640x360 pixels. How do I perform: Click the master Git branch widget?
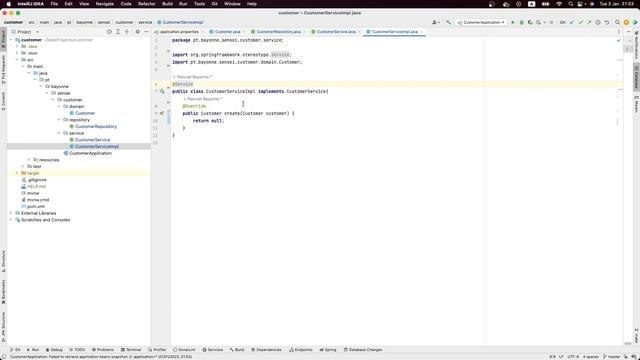(x=611, y=357)
